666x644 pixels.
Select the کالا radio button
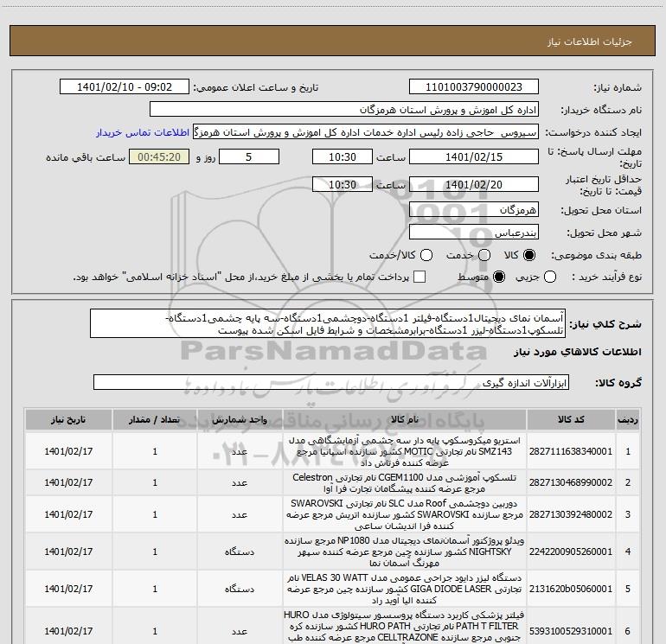[x=529, y=255]
